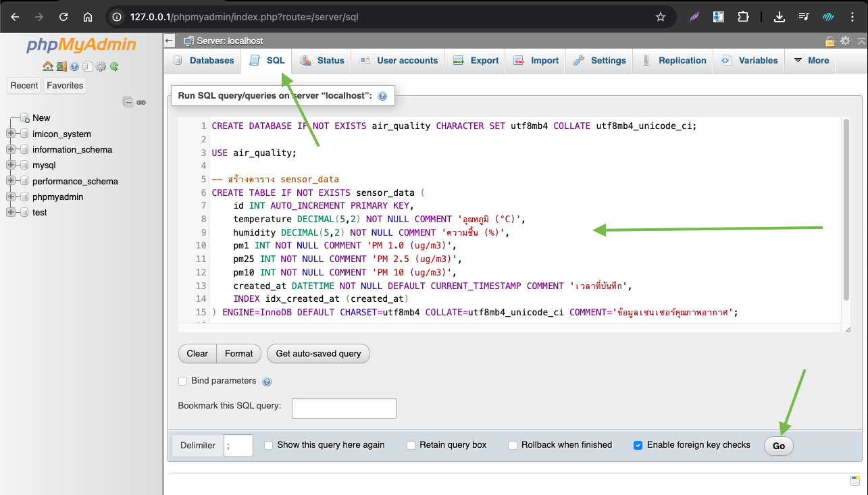Enable the Bind parameters checkbox

[182, 381]
